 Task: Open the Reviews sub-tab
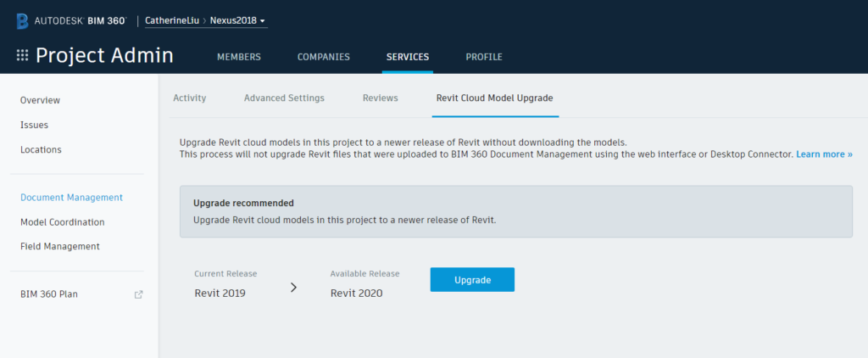tap(380, 98)
